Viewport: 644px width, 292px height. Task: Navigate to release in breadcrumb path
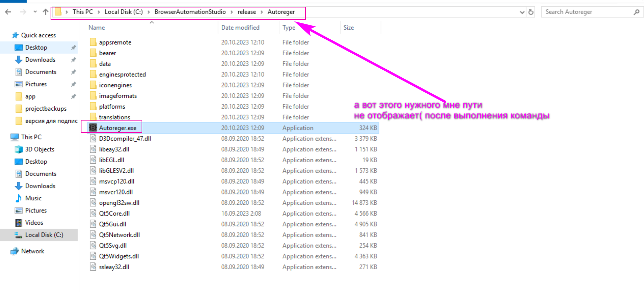[x=246, y=12]
